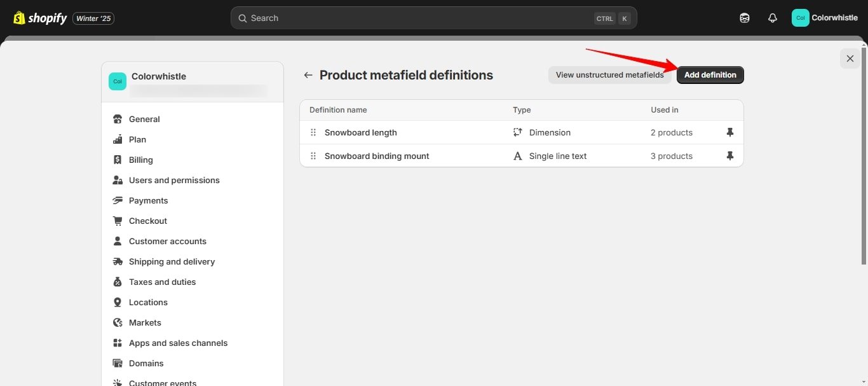The height and width of the screenshot is (386, 868).
Task: Click the Add definition button
Action: 710,75
